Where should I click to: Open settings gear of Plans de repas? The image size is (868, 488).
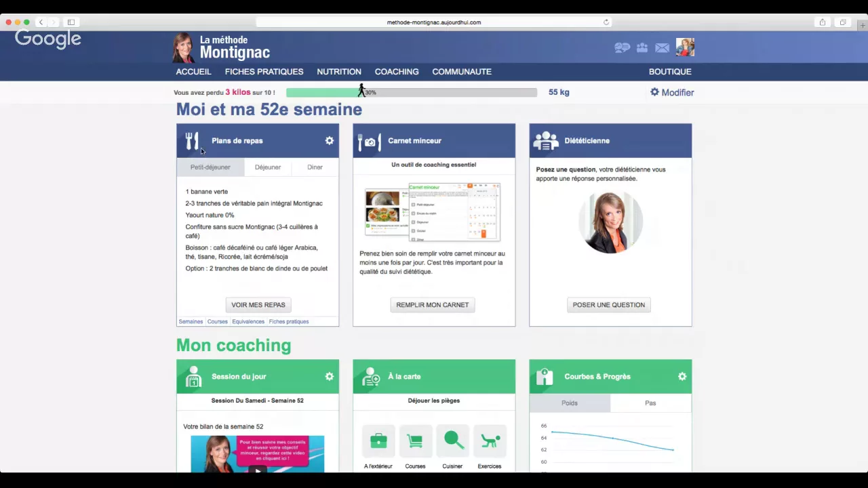click(329, 140)
